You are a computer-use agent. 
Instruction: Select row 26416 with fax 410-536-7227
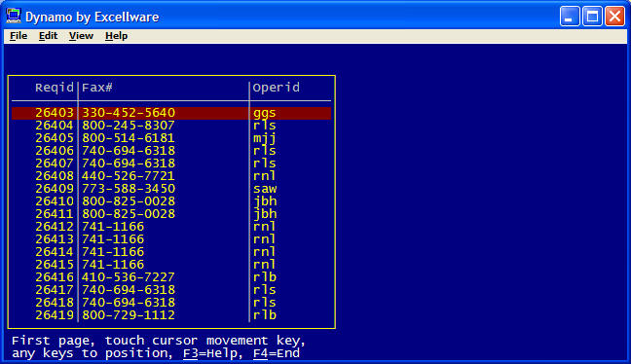click(x=171, y=277)
